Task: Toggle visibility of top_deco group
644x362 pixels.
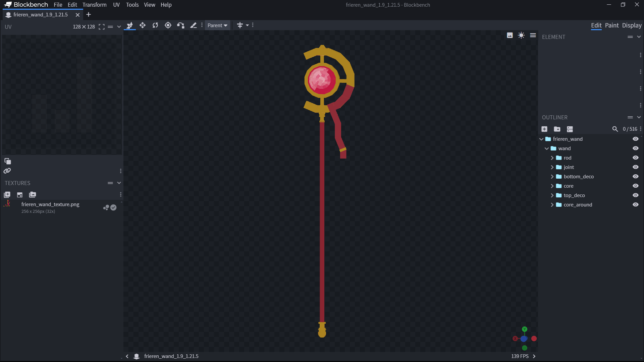Action: 636,195
